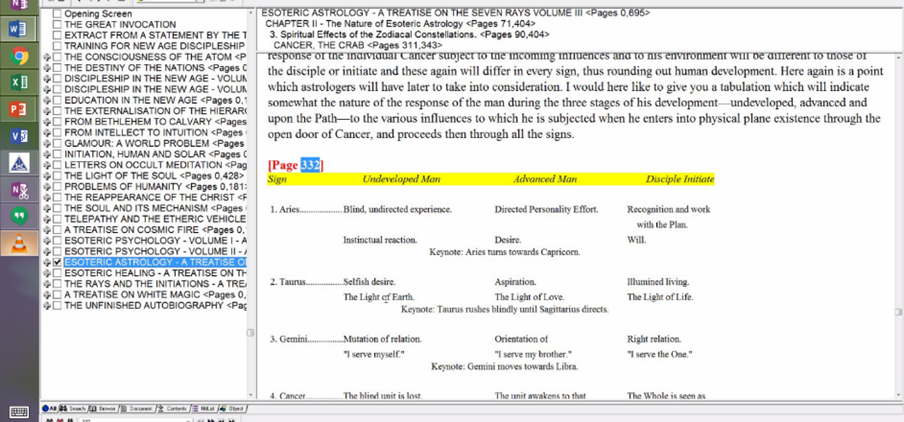The image size is (904, 422).
Task: Expand ESOTERIC ASTROLOGY tree node
Action: tap(47, 262)
